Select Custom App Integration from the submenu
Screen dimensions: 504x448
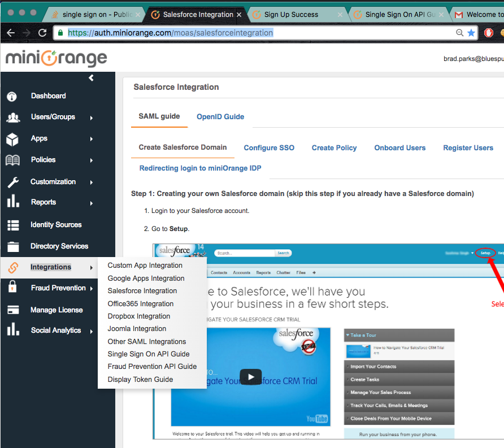(x=145, y=266)
